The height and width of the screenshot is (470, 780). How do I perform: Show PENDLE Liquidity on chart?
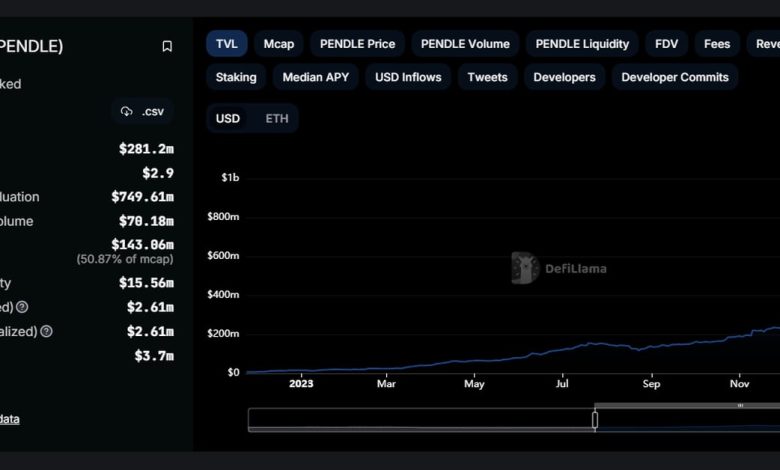pyautogui.click(x=582, y=44)
